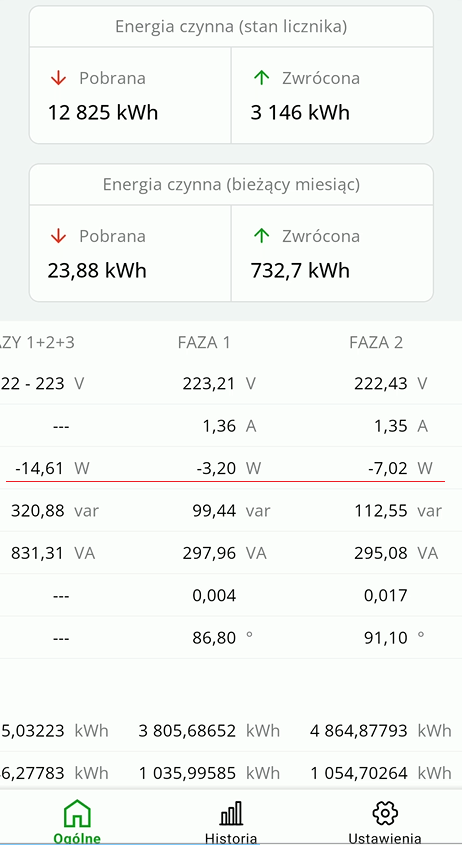Open the Historia bar chart icon

click(231, 813)
